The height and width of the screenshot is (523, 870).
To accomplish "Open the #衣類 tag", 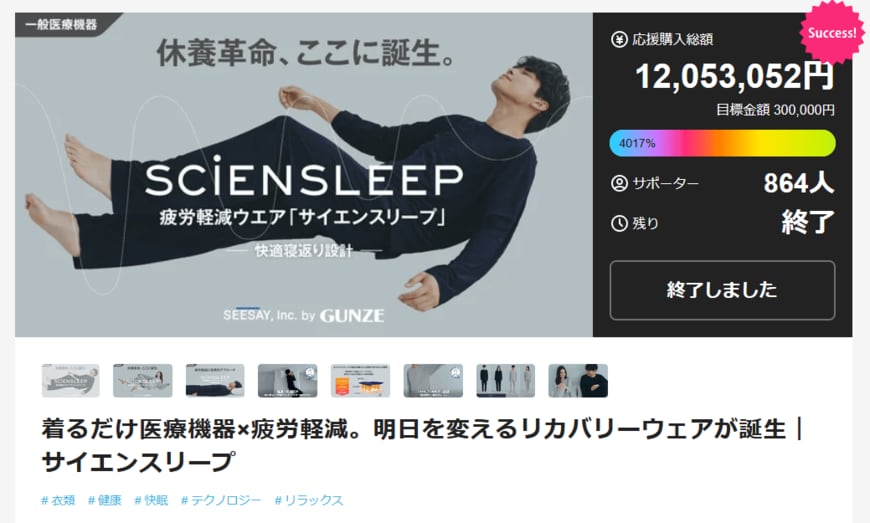I will pyautogui.click(x=58, y=500).
